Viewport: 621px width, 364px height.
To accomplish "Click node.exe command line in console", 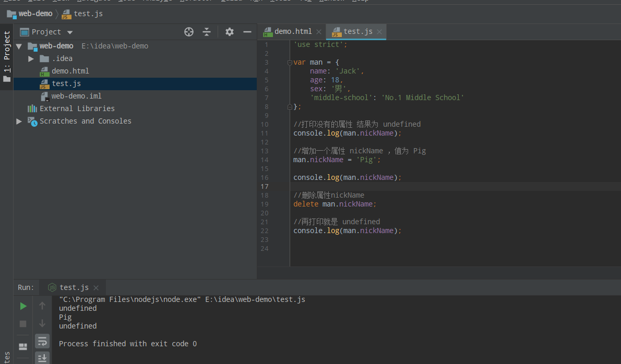I will click(182, 299).
